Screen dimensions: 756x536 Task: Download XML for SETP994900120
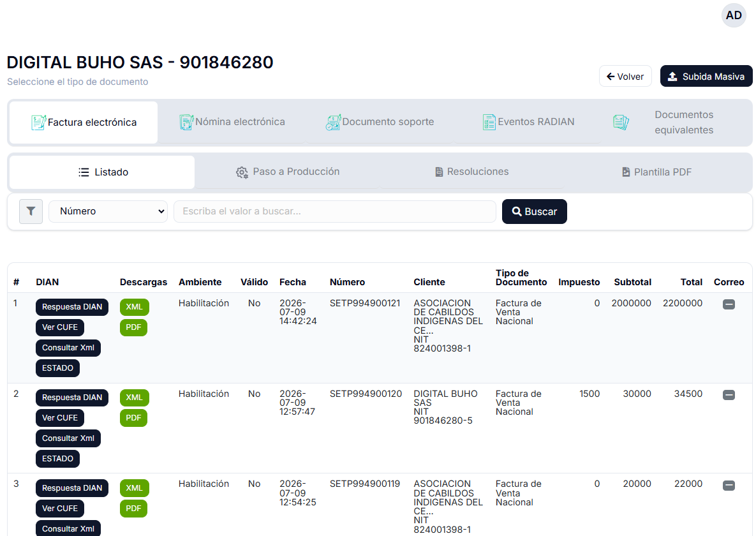point(134,398)
